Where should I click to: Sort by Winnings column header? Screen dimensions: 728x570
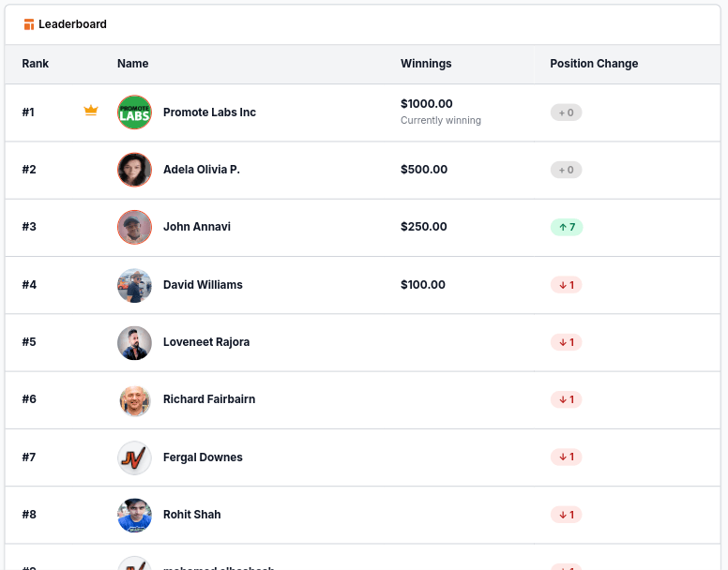click(x=426, y=64)
